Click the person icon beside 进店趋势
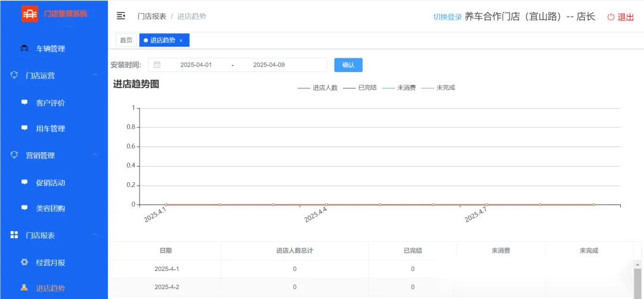Viewport: 644px width, 299px height. [24, 288]
